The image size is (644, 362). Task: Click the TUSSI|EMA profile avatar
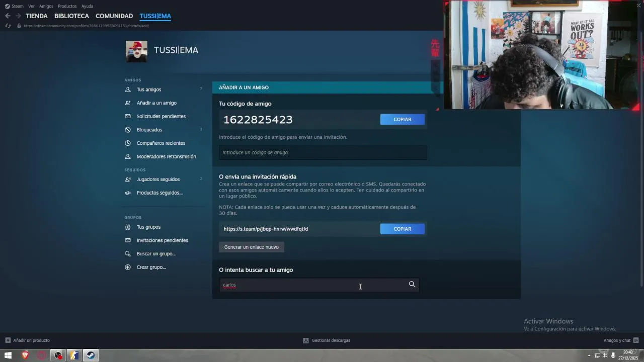(136, 51)
